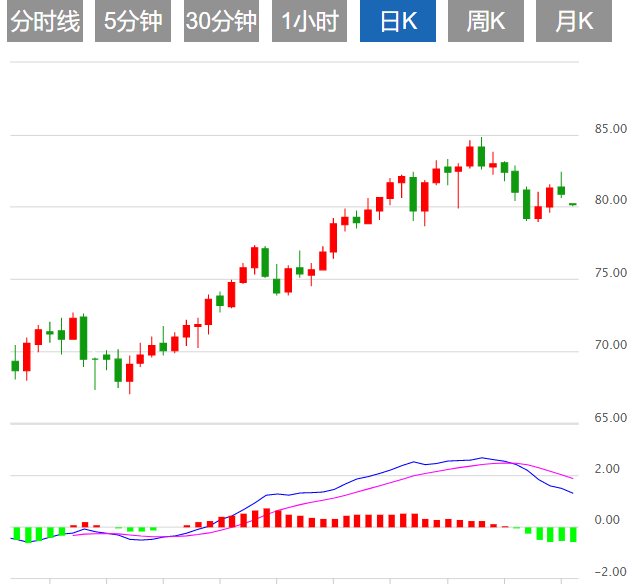
Task: Click the tallest red MACD histogram bar
Action: pyautogui.click(x=266, y=517)
